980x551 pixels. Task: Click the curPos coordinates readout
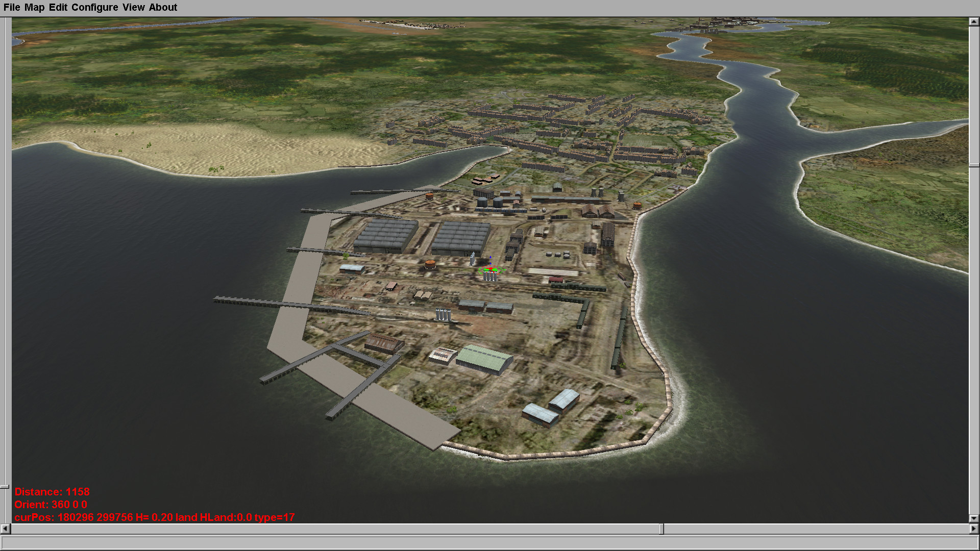coord(154,517)
